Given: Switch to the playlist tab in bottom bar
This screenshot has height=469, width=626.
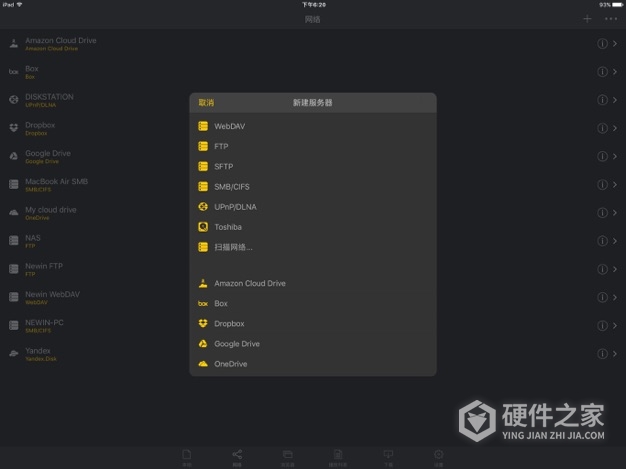Looking at the screenshot, I should (338, 457).
